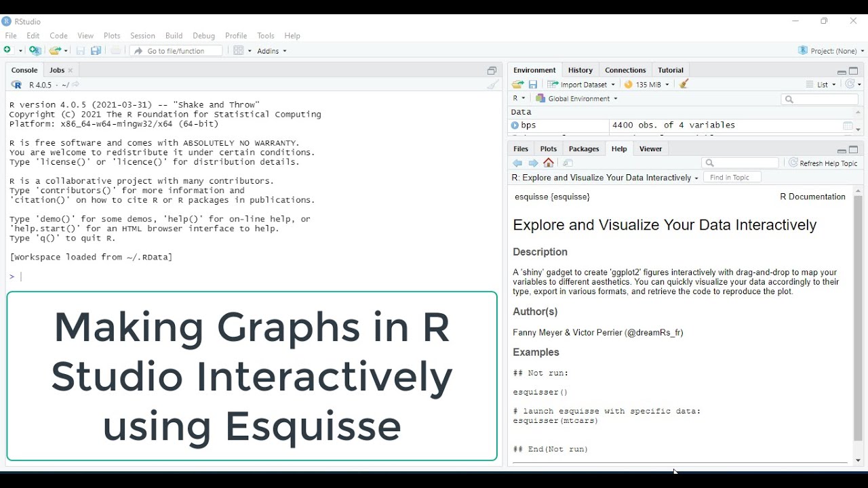Open the Profile menu
Screen dimensions: 868x488
[236, 36]
